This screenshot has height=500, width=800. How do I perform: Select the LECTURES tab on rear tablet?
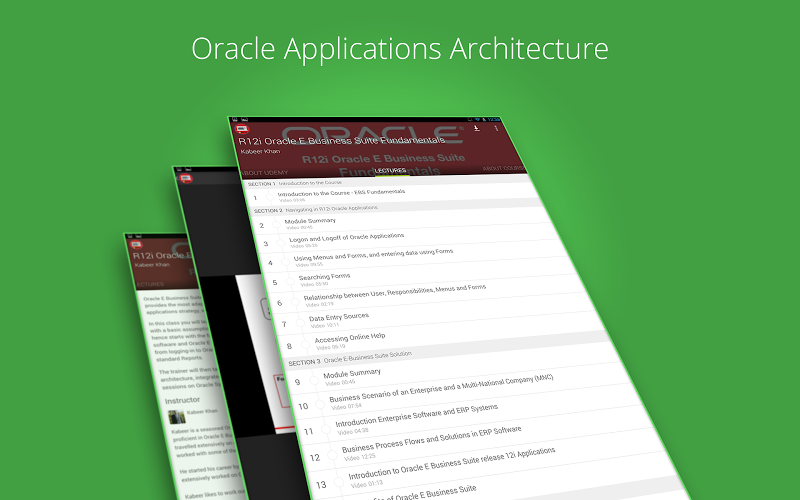[x=150, y=284]
